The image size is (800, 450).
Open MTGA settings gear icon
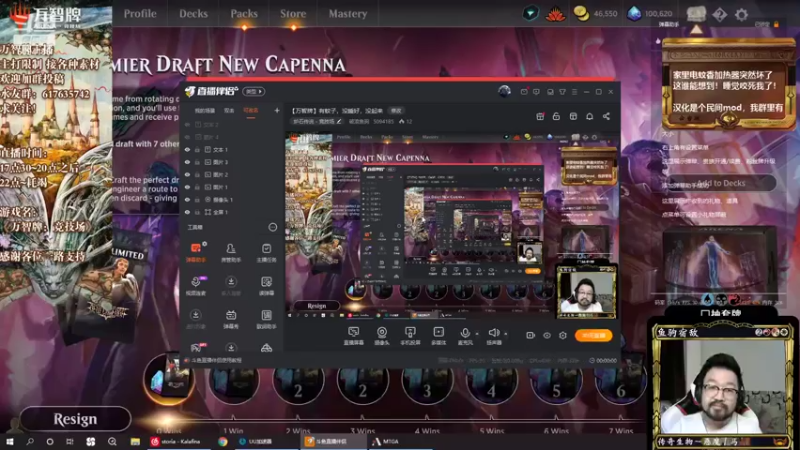pyautogui.click(x=741, y=14)
